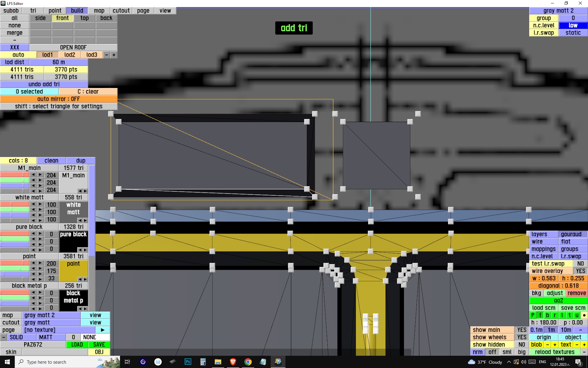Image resolution: width=588 pixels, height=368 pixels.
Task: Click the black dot view preset button
Action: [x=584, y=315]
